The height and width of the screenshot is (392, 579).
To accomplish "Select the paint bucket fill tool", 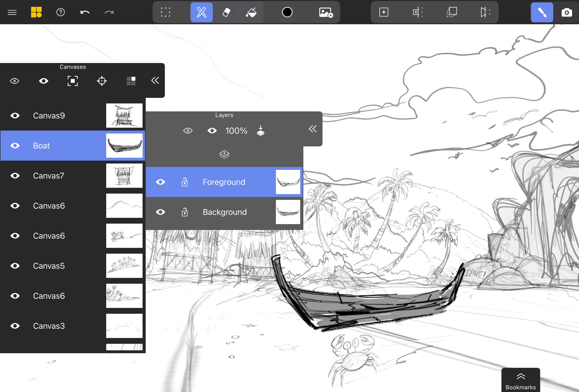I will click(x=251, y=12).
